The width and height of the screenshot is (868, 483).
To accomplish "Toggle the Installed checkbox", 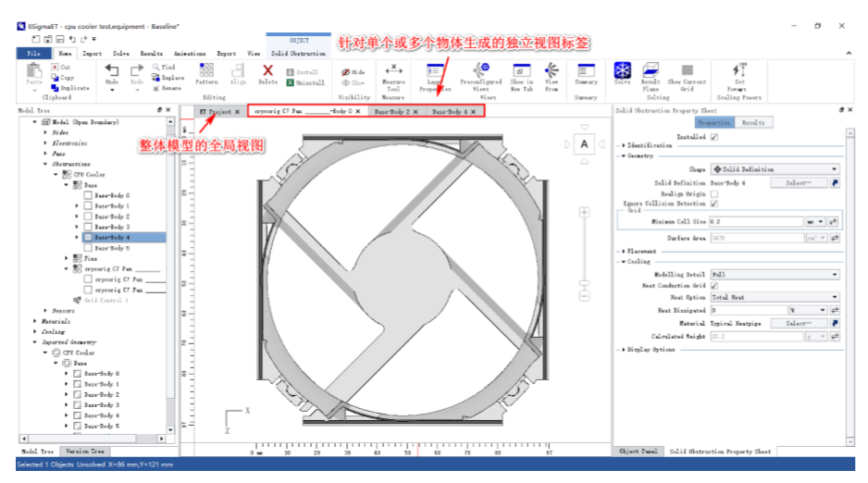I will [x=713, y=137].
